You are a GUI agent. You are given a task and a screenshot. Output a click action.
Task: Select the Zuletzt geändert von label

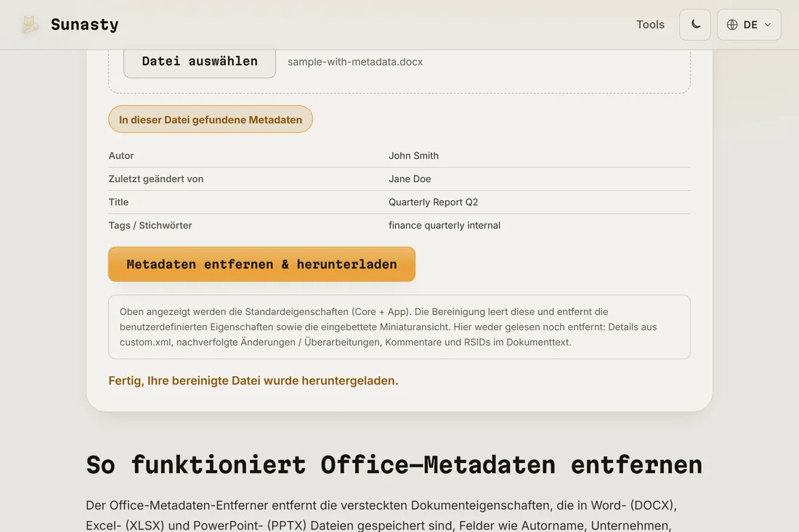156,179
